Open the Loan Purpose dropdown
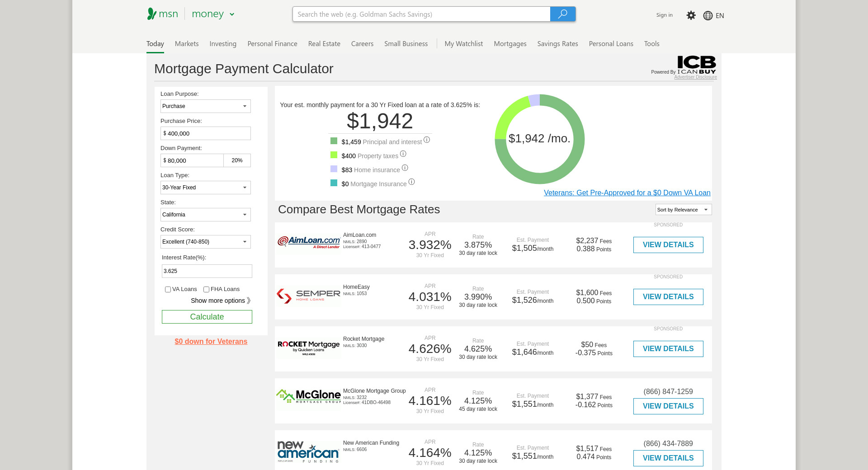 coord(206,106)
